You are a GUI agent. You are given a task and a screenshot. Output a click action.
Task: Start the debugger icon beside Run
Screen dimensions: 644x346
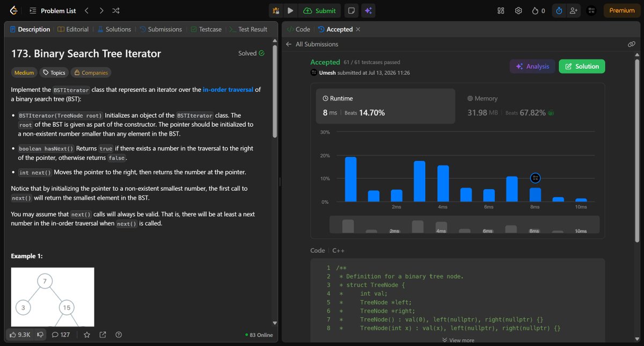(x=276, y=10)
